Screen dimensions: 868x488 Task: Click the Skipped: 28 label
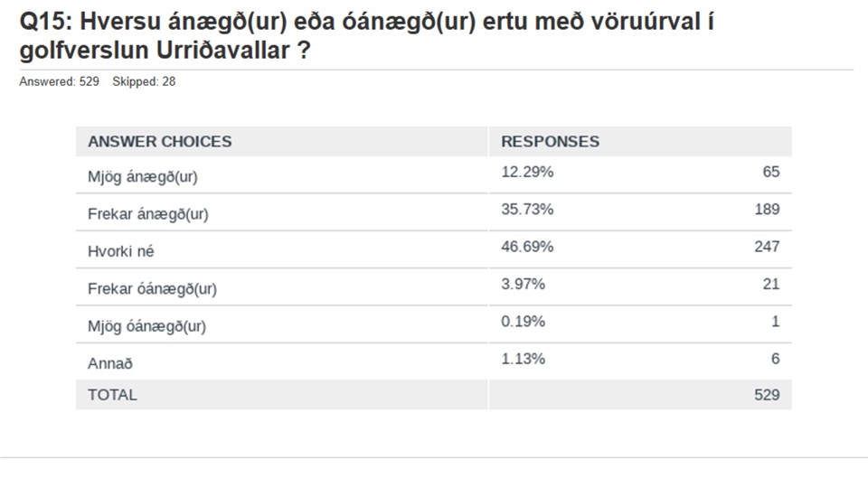pyautogui.click(x=144, y=81)
